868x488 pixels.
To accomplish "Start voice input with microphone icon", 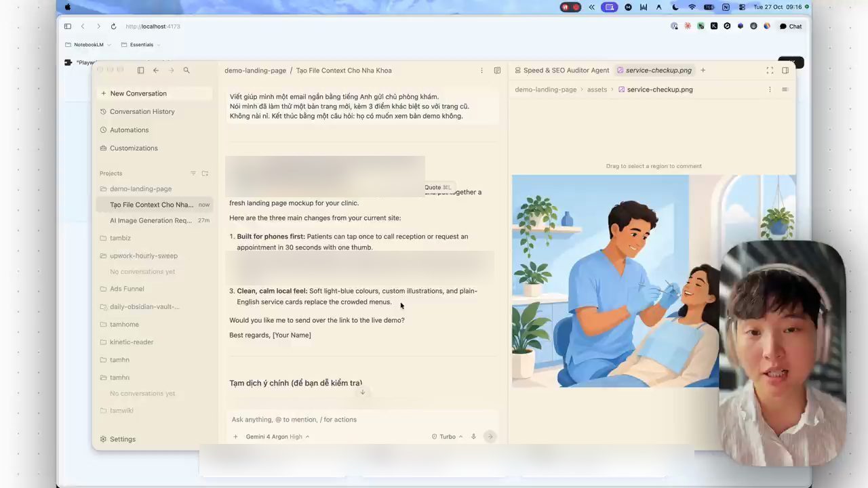I will (x=473, y=436).
